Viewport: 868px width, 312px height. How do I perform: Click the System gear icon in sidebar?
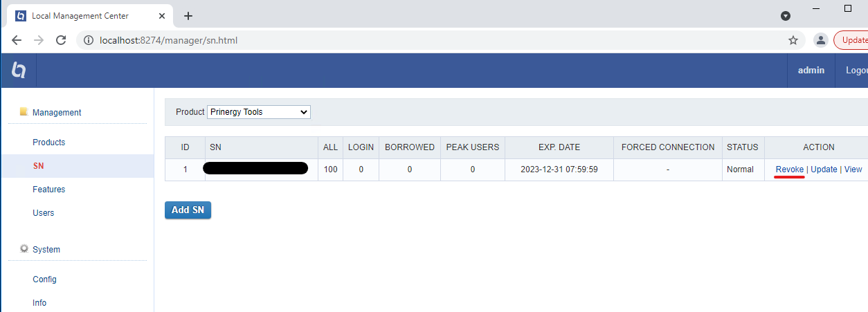24,249
